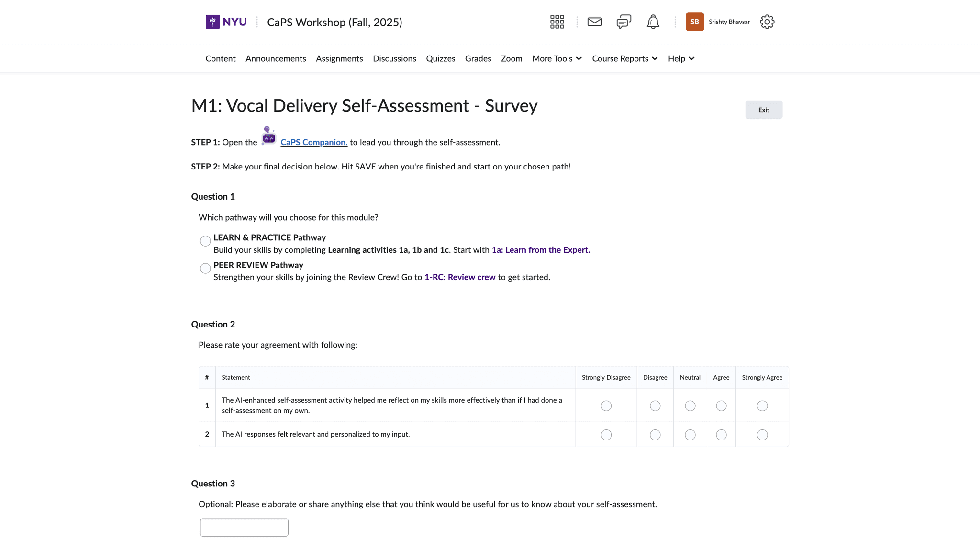Choose Strongly Agree for statement 1
The image size is (980, 553).
[x=762, y=406]
